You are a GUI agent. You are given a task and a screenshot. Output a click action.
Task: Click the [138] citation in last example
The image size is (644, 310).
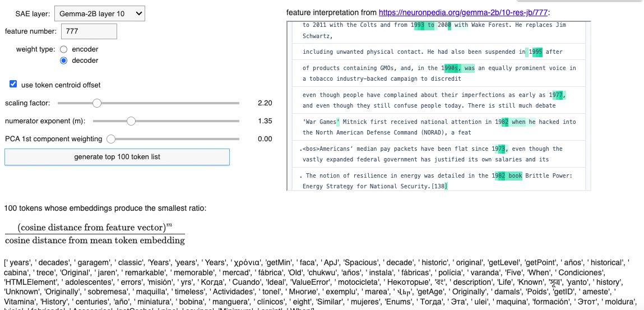pos(439,186)
